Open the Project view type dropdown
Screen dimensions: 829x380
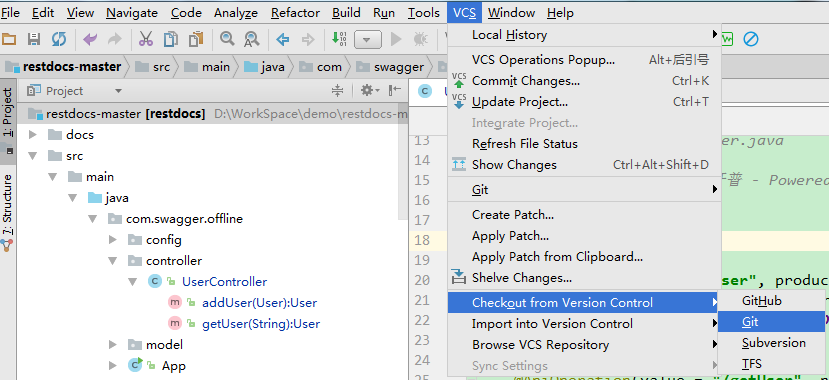(118, 91)
